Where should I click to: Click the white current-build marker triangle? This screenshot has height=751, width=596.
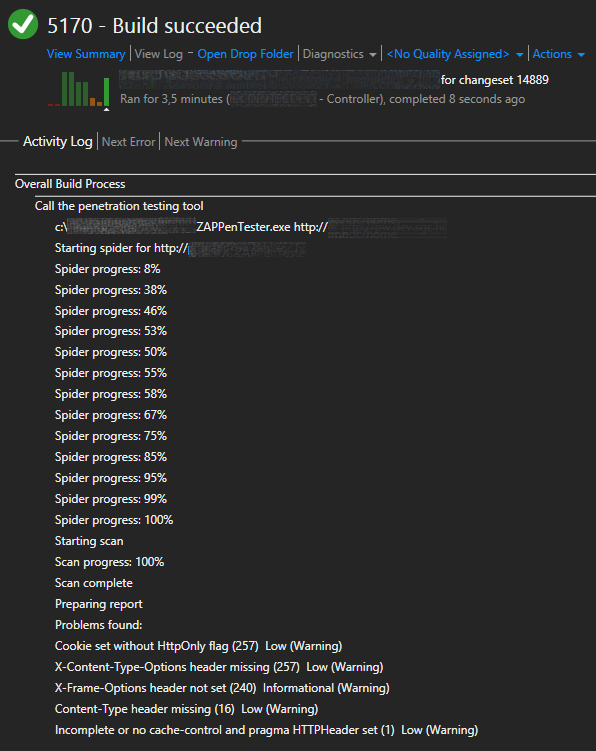pos(106,109)
